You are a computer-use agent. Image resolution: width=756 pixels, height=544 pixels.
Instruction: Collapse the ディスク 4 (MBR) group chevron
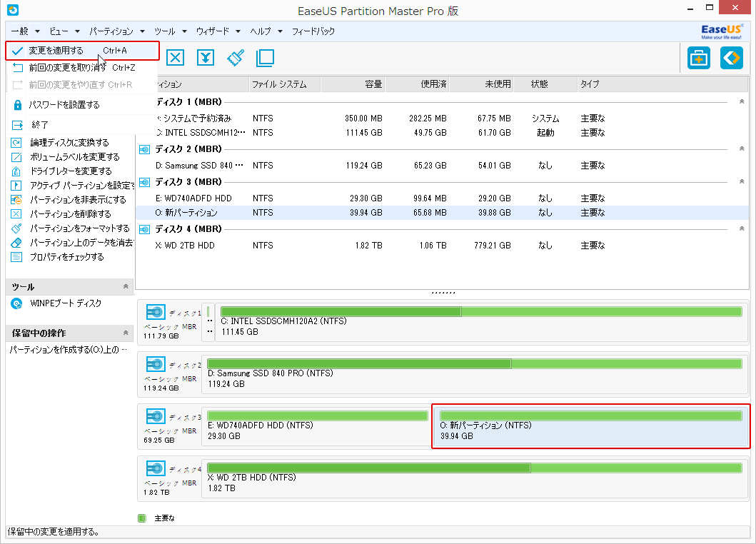742,229
